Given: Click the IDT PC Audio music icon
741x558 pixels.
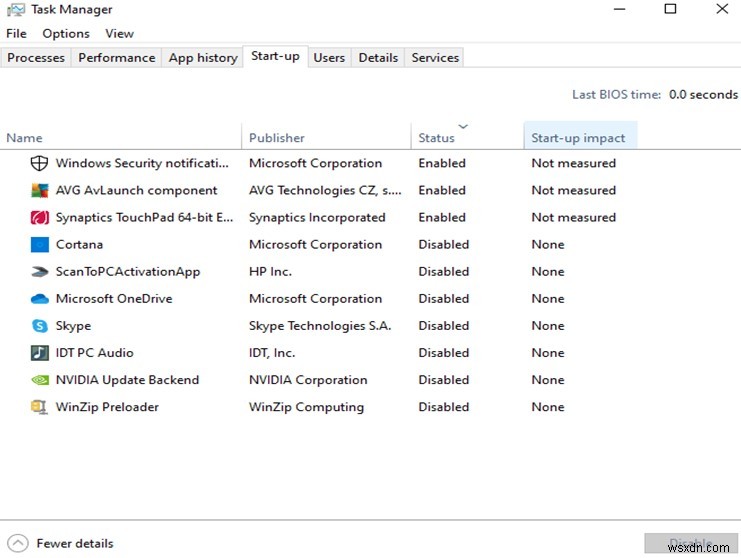Looking at the screenshot, I should tap(39, 353).
